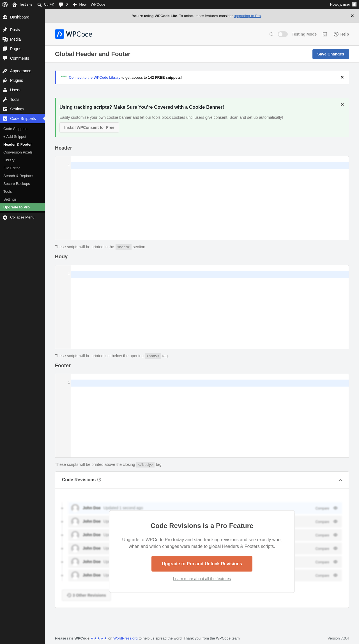The image size is (359, 644).
Task: Toggle the Testing Mode switch
Action: (x=283, y=34)
